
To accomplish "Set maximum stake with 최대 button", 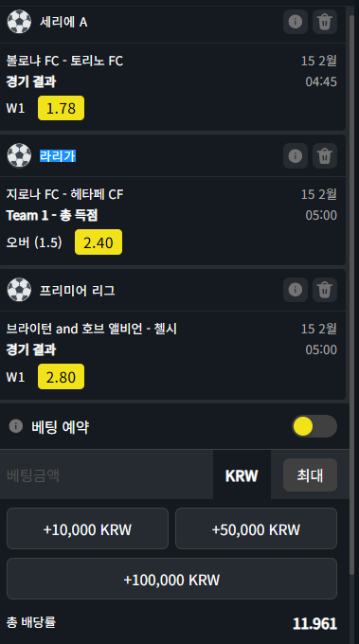I will coord(310,475).
